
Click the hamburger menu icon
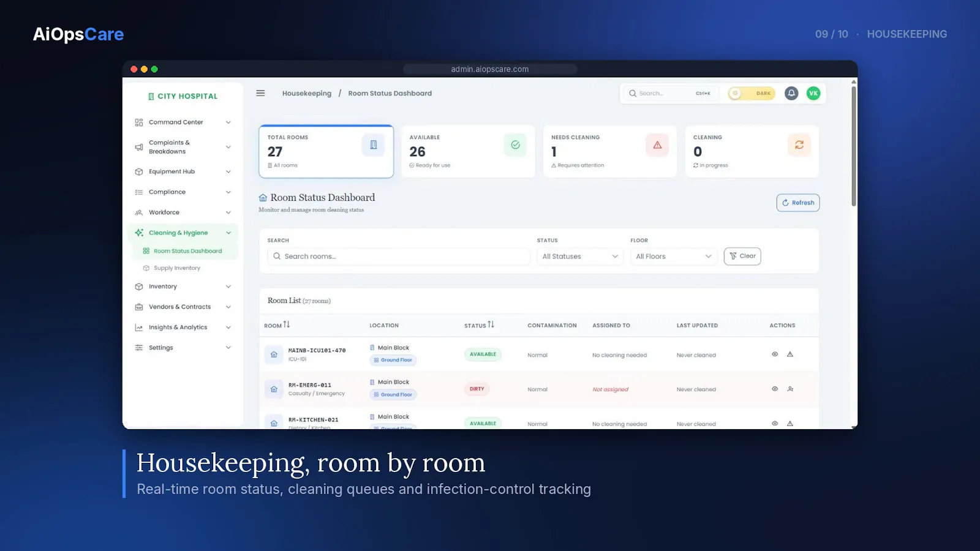click(260, 93)
